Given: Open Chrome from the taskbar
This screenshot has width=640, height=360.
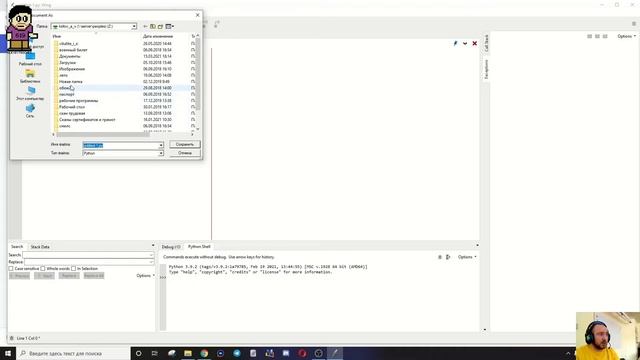Looking at the screenshot, I should click(204, 353).
